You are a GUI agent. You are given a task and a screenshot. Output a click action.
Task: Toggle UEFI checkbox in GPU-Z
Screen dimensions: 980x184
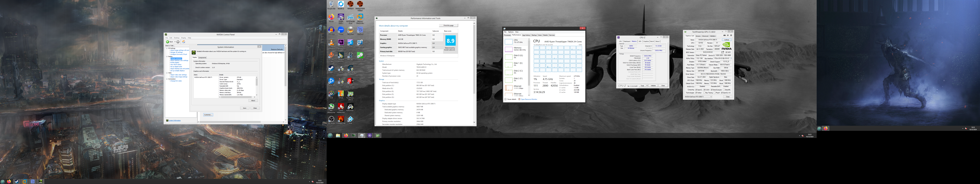coord(727,52)
